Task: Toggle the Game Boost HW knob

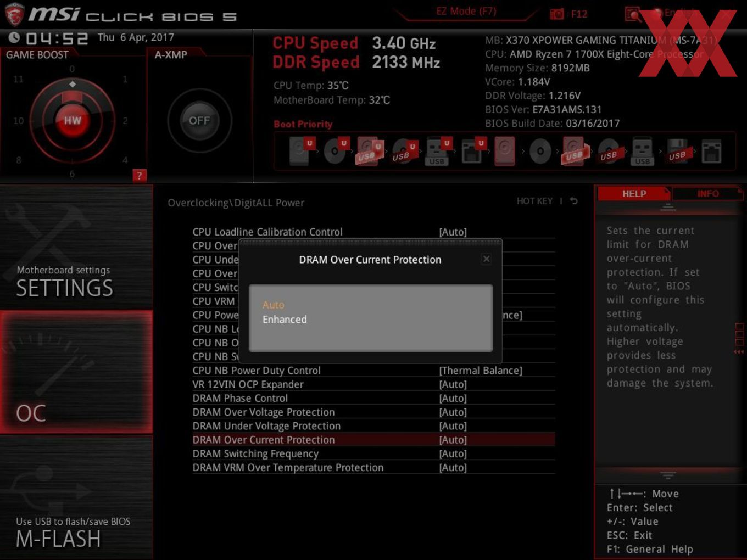Action: [72, 120]
